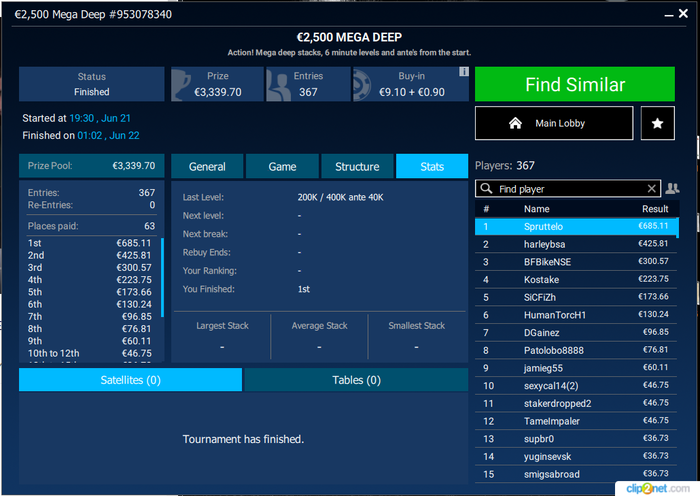Click the poker chip Buy-in icon
Screen dimensions: 700x496
[362, 84]
